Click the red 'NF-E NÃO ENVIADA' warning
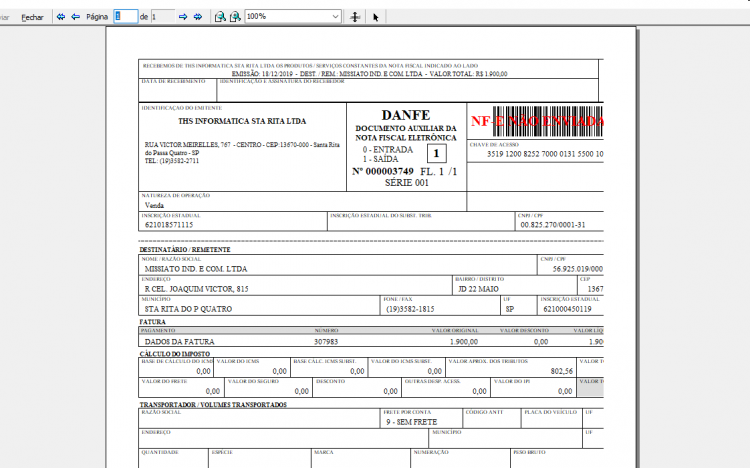Image resolution: width=750 pixels, height=468 pixels. click(537, 122)
